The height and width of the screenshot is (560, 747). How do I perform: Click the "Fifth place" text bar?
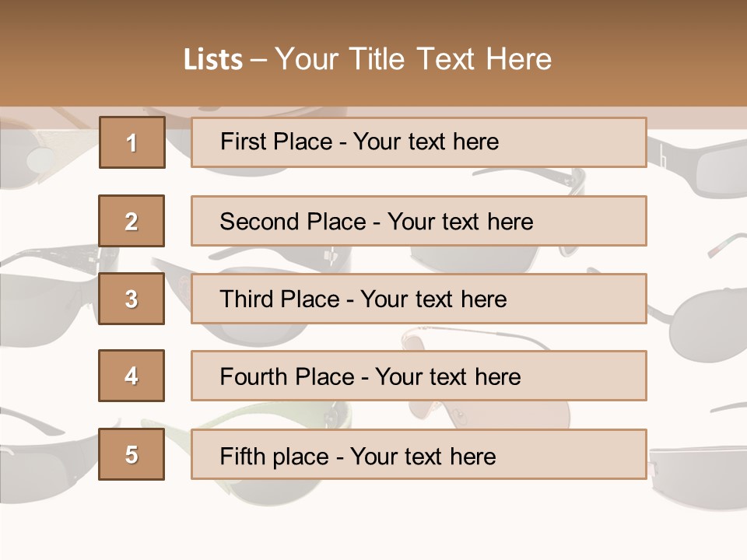[419, 454]
